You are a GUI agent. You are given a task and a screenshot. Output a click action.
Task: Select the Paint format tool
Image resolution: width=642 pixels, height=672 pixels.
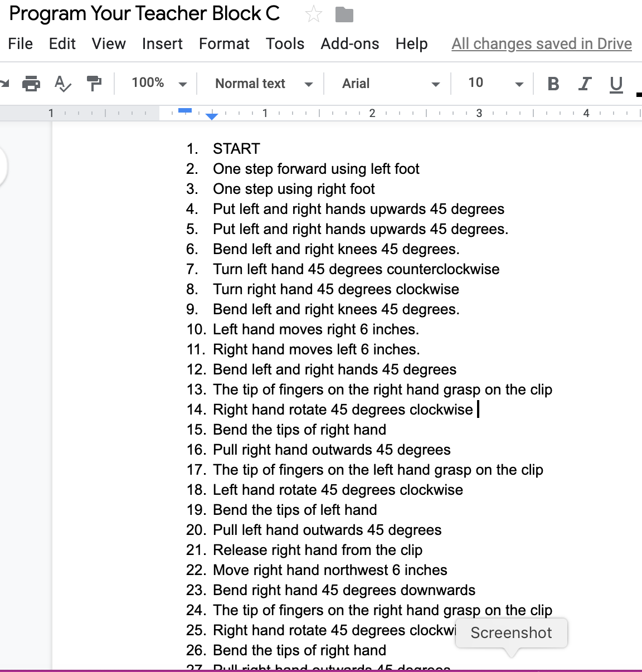(93, 82)
